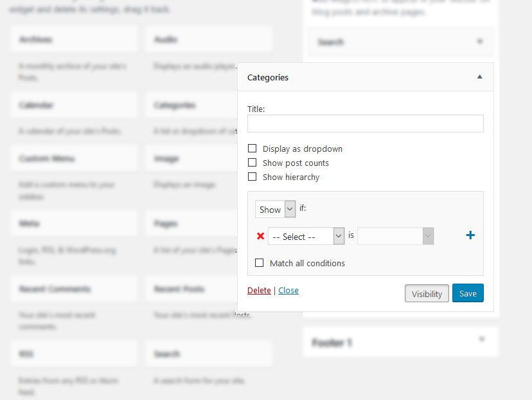The width and height of the screenshot is (532, 400).
Task: Expand the Footer 1 widget area
Action: coord(483,339)
